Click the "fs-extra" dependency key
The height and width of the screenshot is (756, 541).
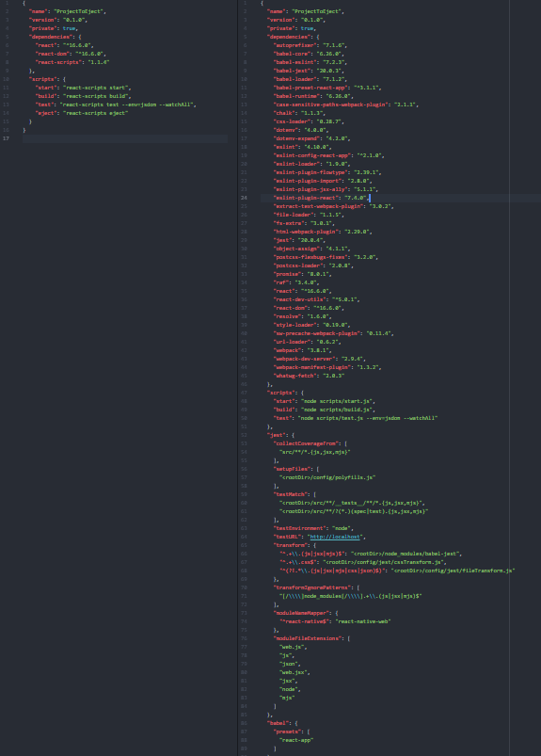point(290,223)
